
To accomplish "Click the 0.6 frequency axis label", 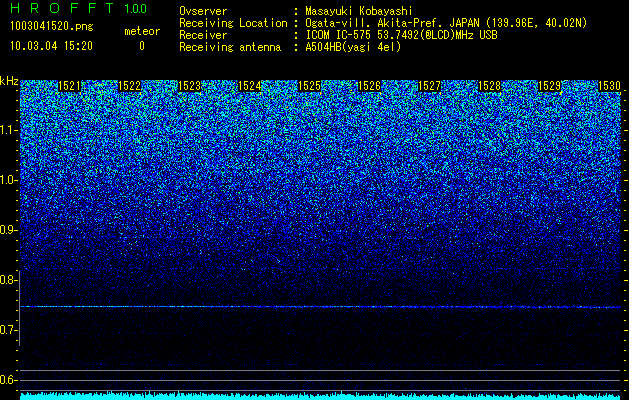I will pos(9,380).
